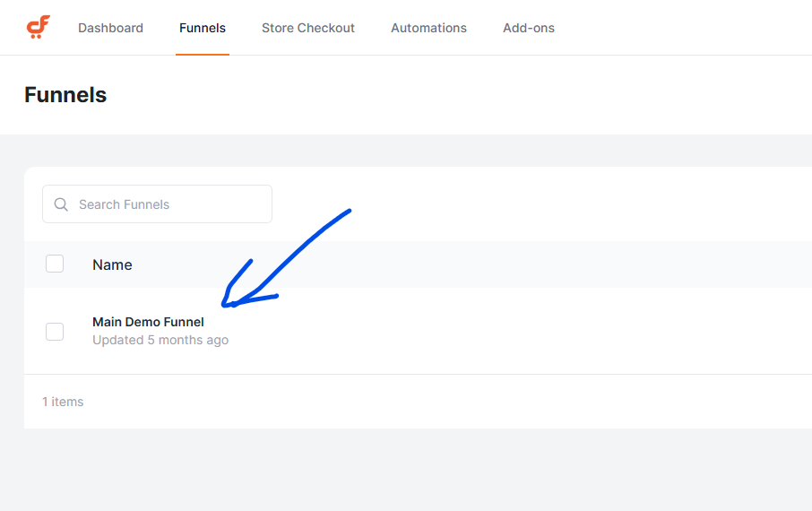Open the Dashboard tab
Viewport: 812px width, 511px height.
110,28
